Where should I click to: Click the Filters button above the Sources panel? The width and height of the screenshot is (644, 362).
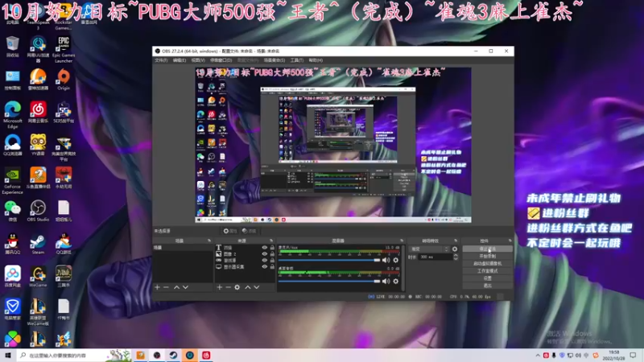249,231
